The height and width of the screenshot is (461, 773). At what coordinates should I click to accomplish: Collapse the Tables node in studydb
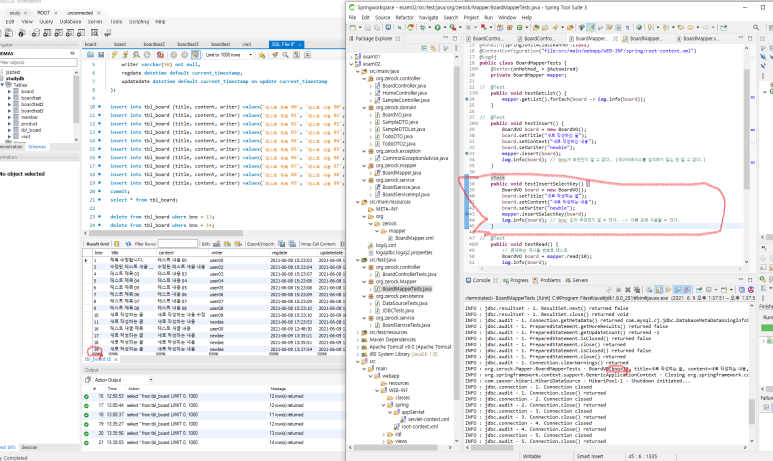click(2, 85)
